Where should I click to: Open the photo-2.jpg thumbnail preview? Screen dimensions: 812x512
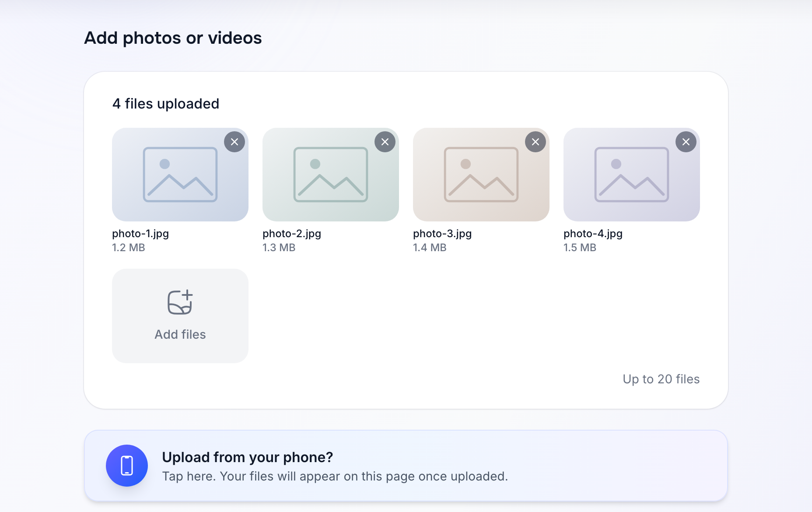coord(331,175)
